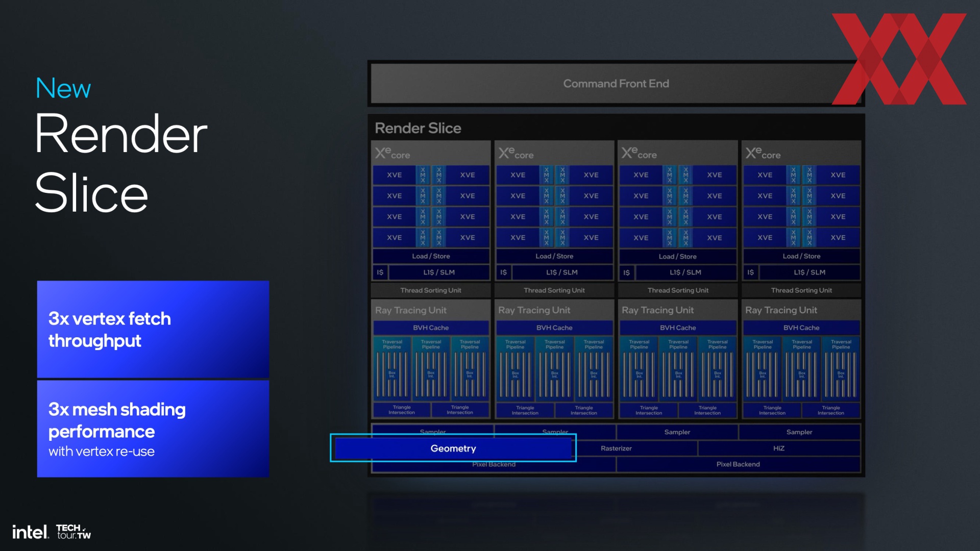The image size is (980, 551).
Task: Click the 3x vertex fetch throughput box
Action: (153, 330)
